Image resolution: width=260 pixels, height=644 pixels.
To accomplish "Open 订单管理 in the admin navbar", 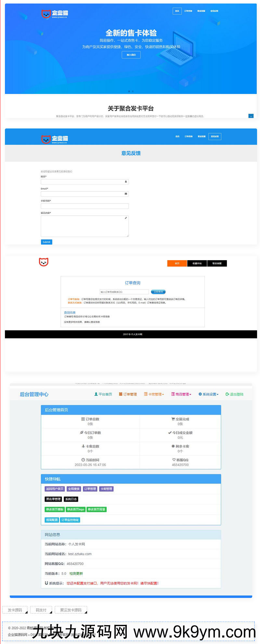I will pyautogui.click(x=128, y=394).
